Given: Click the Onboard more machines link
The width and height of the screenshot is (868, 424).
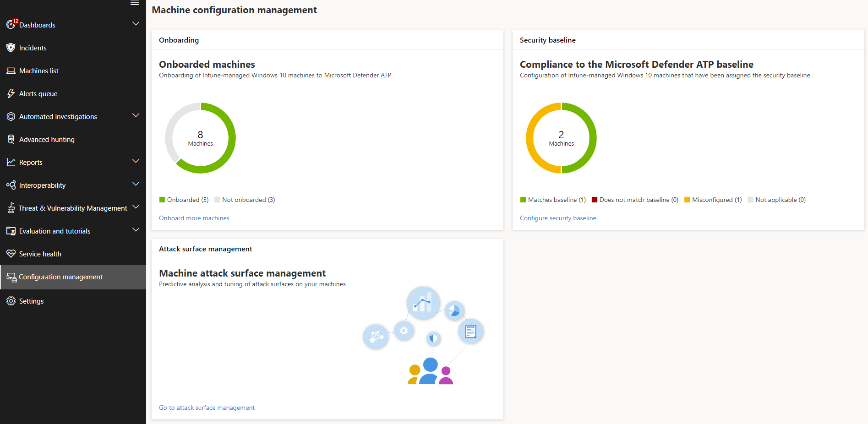Looking at the screenshot, I should [x=194, y=218].
